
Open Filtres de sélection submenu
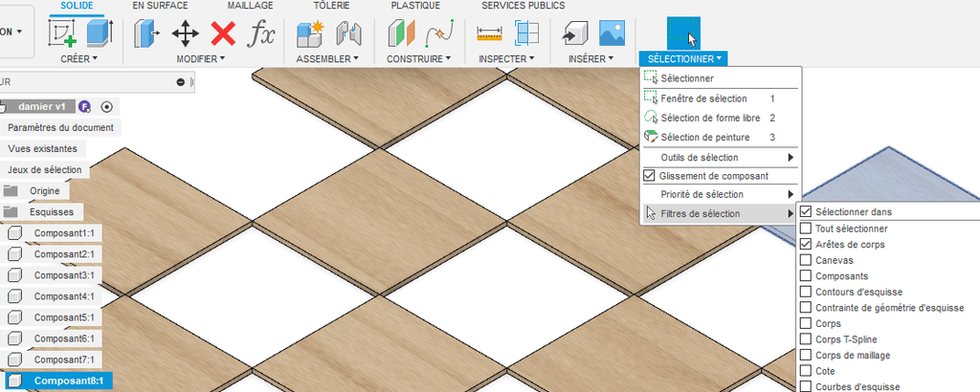[x=720, y=213]
